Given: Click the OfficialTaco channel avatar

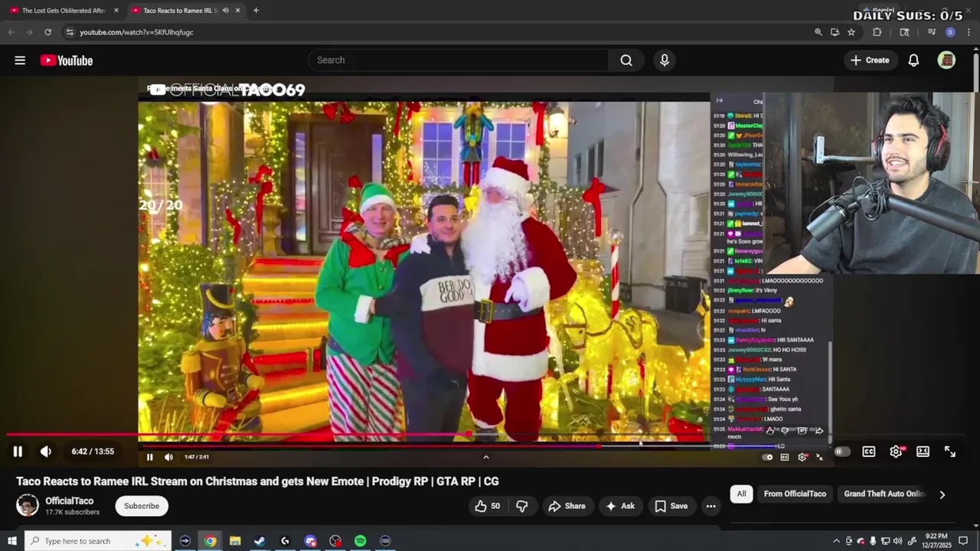Looking at the screenshot, I should 28,505.
